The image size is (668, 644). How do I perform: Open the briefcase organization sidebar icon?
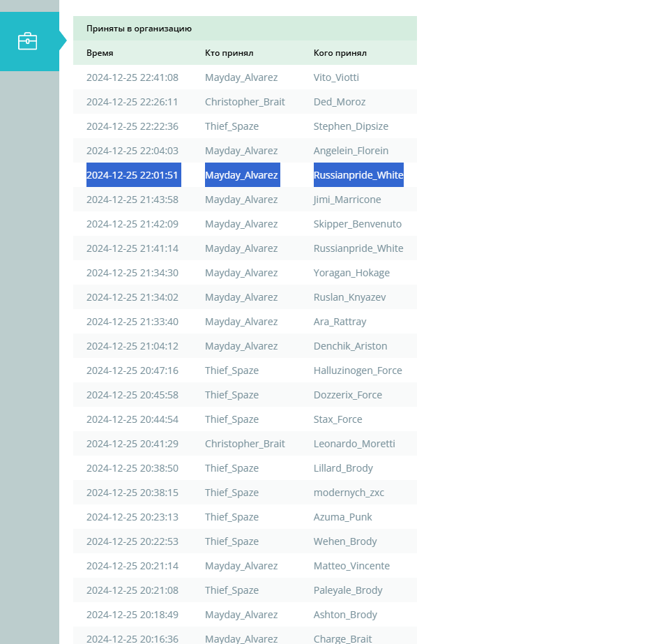tap(28, 41)
